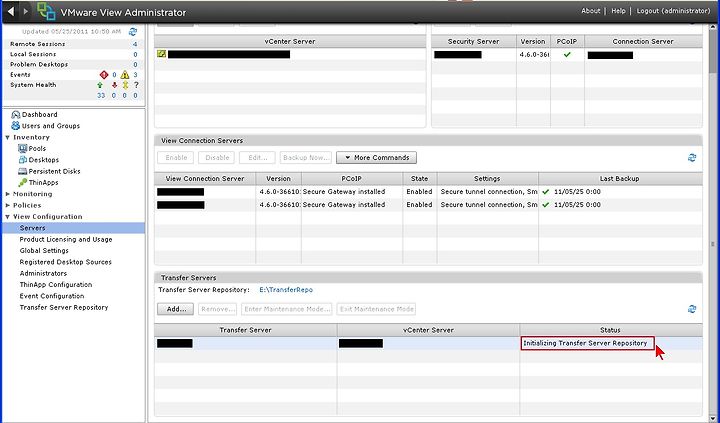Screen dimensions: 720x423
Task: Open the More Commands dropdown
Action: (377, 158)
